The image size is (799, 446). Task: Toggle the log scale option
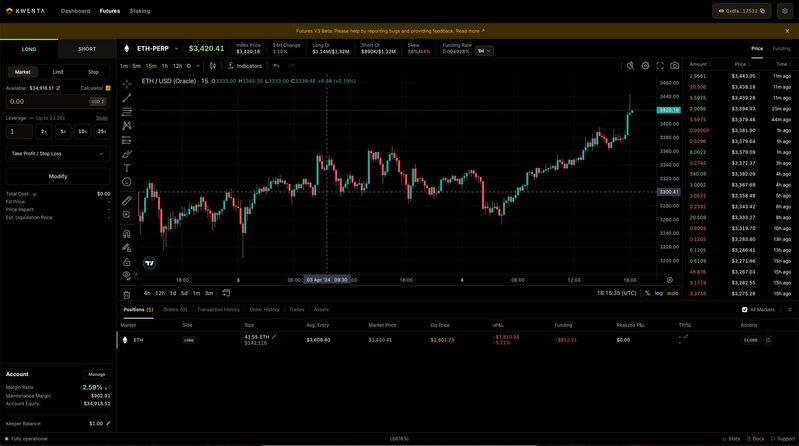pos(659,293)
